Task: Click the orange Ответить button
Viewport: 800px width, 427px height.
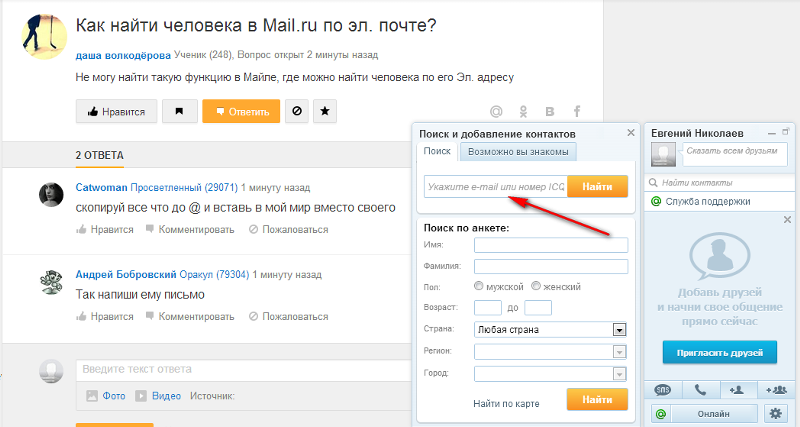Action: (241, 111)
